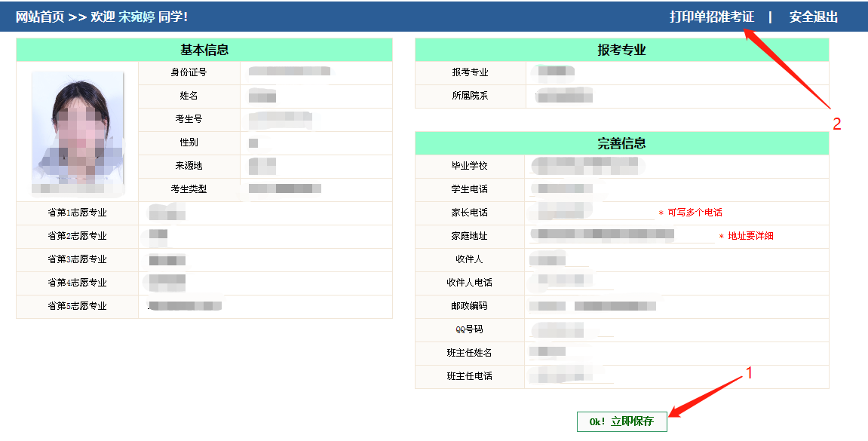Click the student photo thumbnail
This screenshot has height=441, width=868.
click(x=77, y=133)
